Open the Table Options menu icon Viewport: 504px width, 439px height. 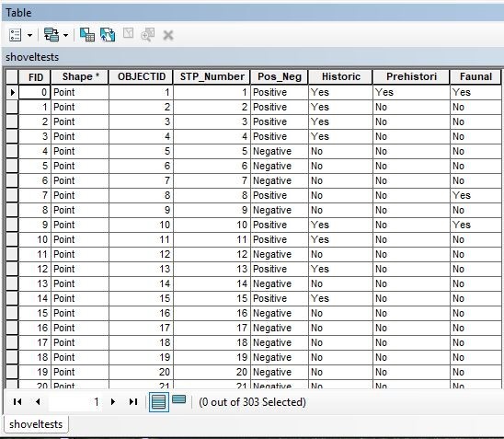click(x=15, y=35)
